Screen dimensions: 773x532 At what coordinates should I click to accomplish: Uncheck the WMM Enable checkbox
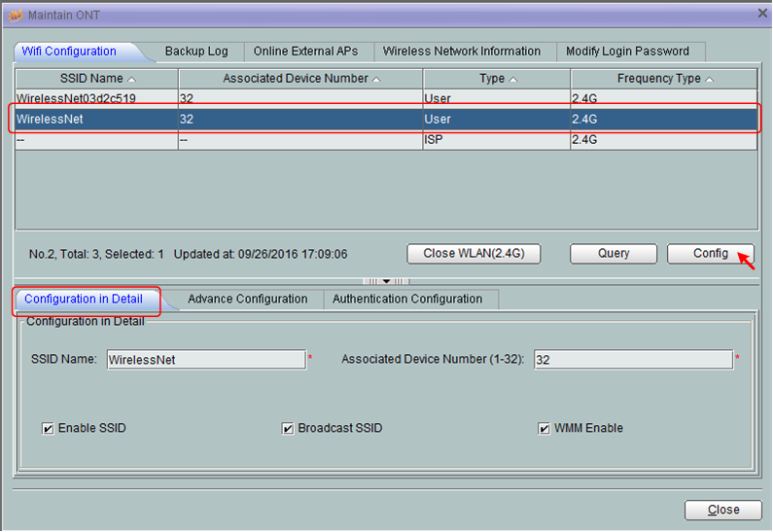point(545,429)
